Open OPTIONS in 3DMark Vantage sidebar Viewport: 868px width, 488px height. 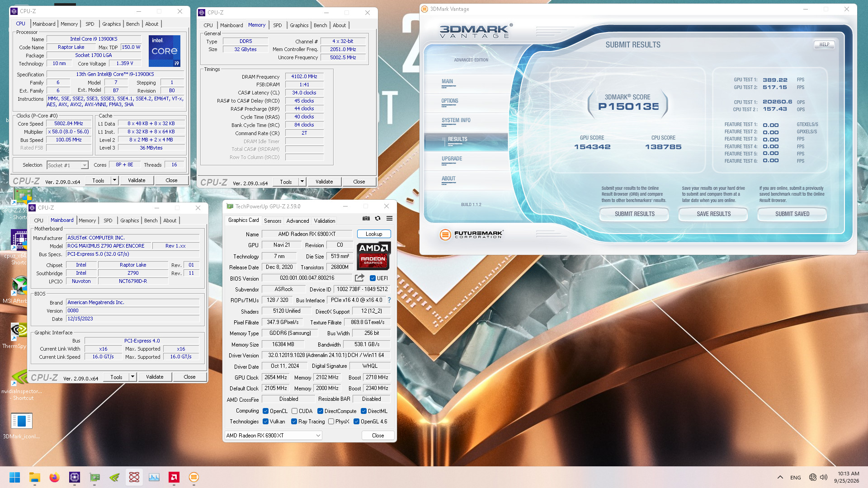pos(450,101)
